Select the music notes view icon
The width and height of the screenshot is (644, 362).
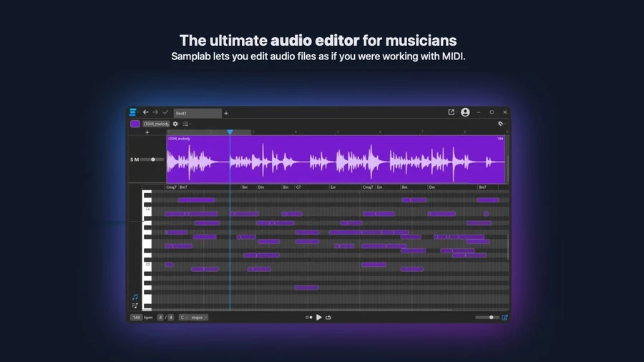tap(135, 297)
